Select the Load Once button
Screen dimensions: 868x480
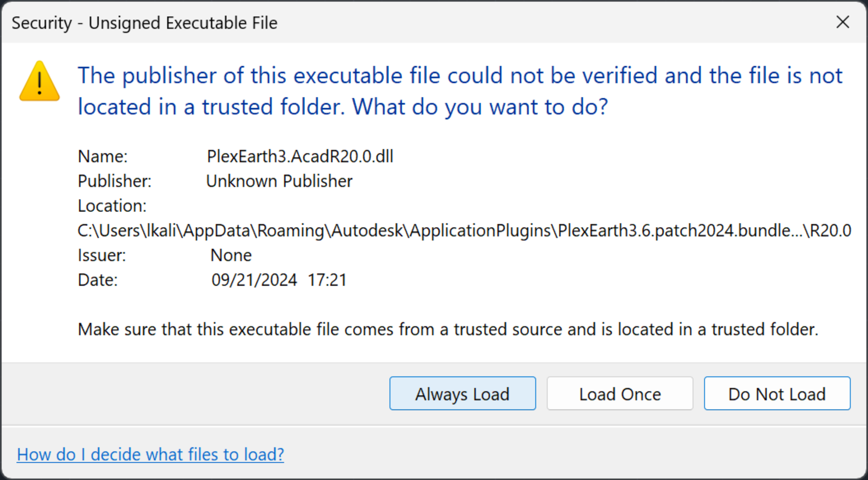(x=620, y=394)
